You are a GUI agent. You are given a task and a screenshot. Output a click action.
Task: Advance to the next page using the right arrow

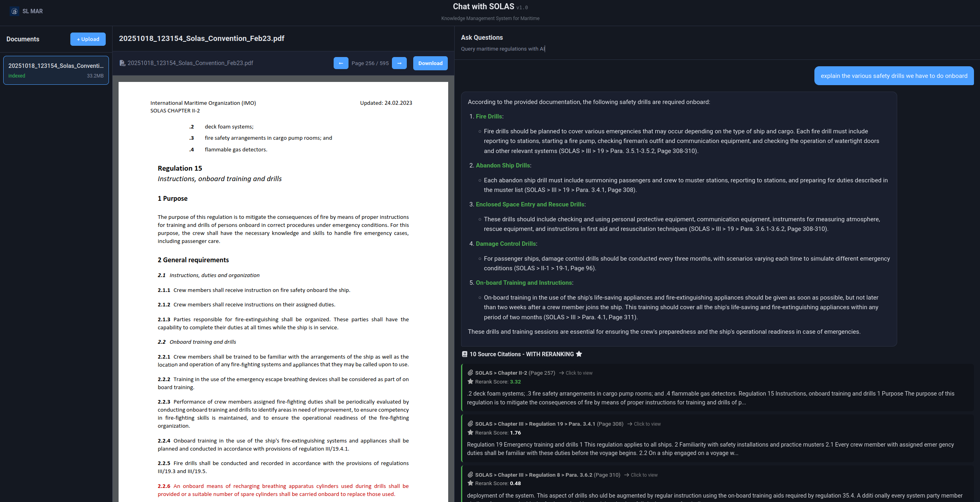[x=399, y=63]
